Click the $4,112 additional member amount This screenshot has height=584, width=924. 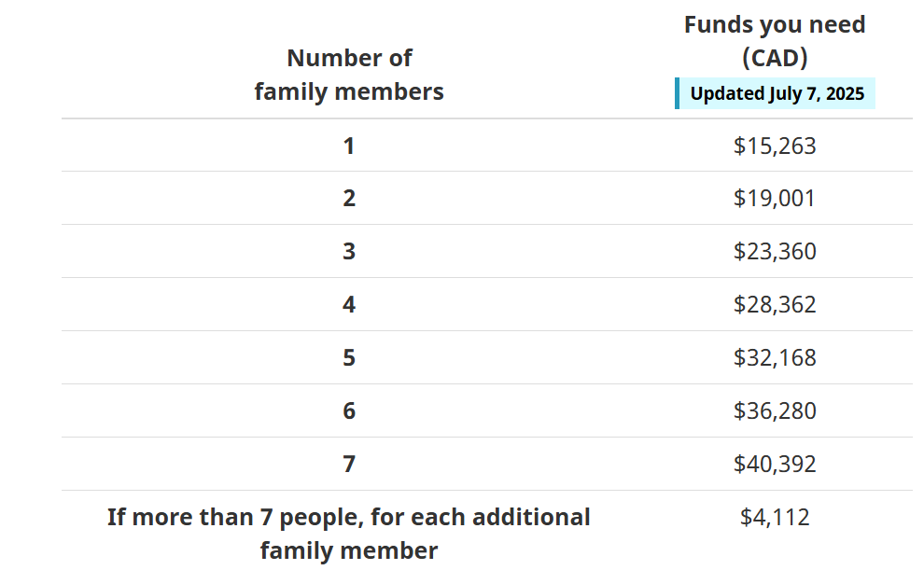775,517
